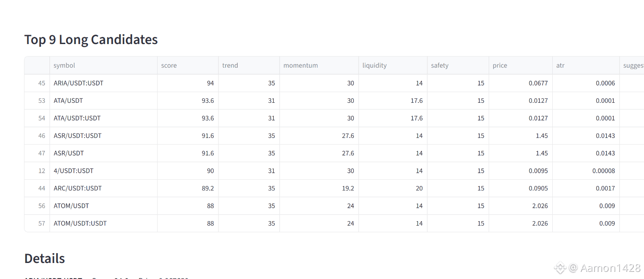
Task: Click row index 56 cell
Action: [x=42, y=206]
